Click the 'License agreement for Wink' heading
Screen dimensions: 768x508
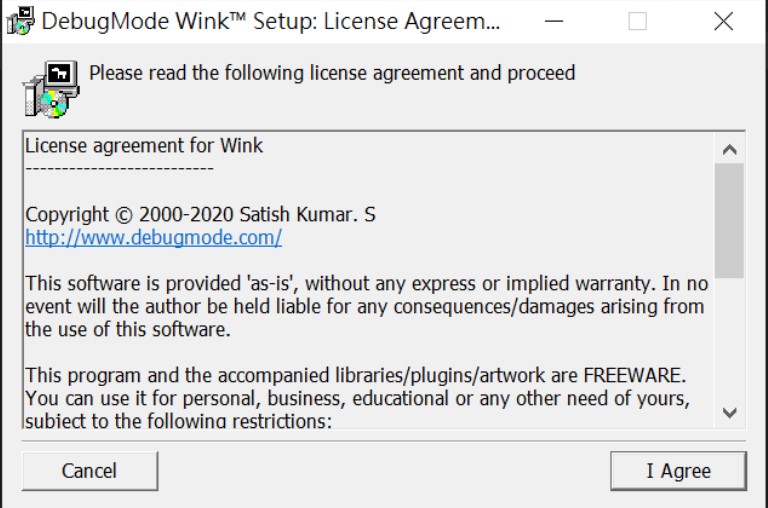[x=144, y=145]
